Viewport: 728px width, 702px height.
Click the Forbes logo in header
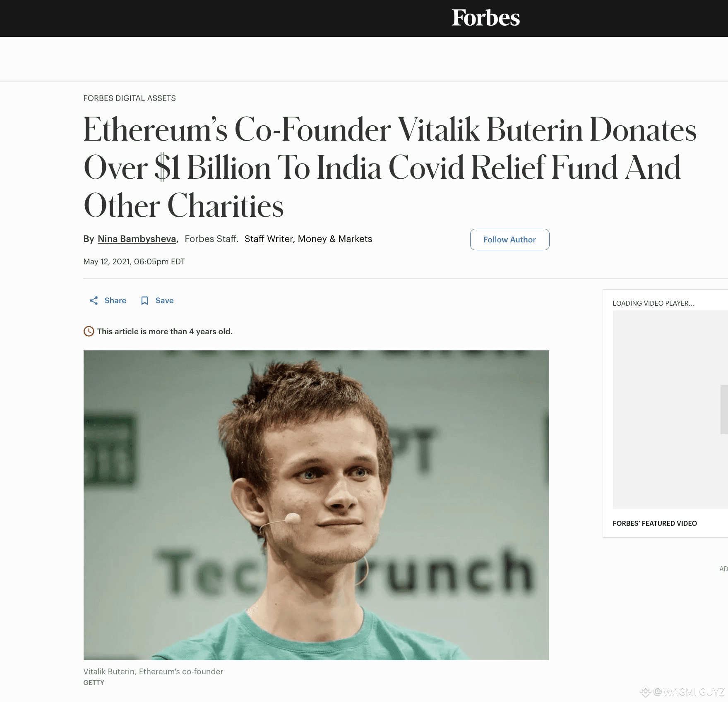pos(485,18)
